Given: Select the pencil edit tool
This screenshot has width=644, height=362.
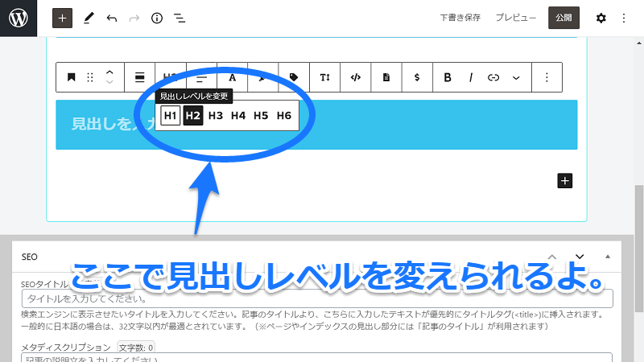Looking at the screenshot, I should [89, 18].
